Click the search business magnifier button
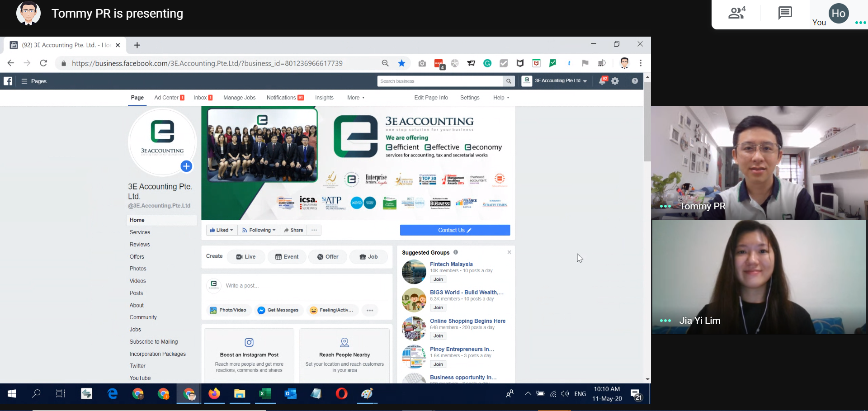 (x=509, y=81)
